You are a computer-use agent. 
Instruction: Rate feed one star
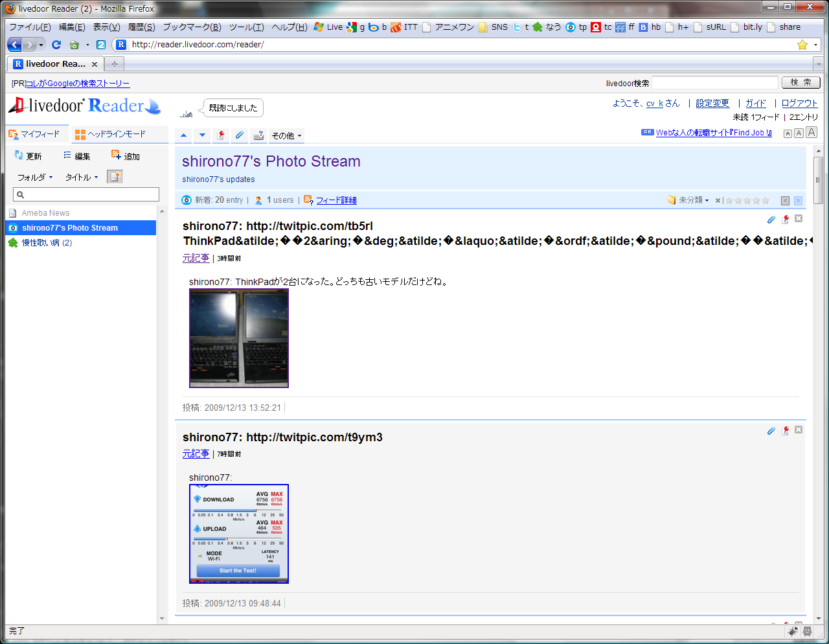tap(729, 201)
